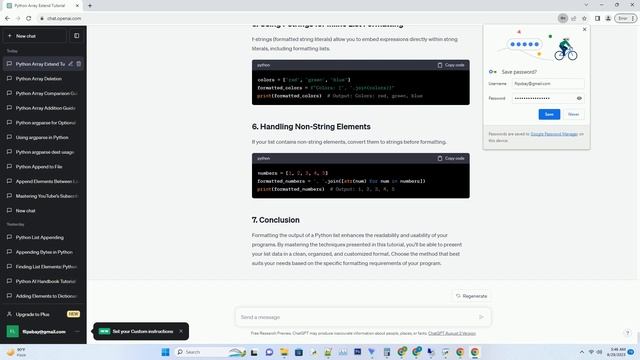Screen dimensions: 640x360
Task: Open Append Elements Between chat
Action: point(43,181)
